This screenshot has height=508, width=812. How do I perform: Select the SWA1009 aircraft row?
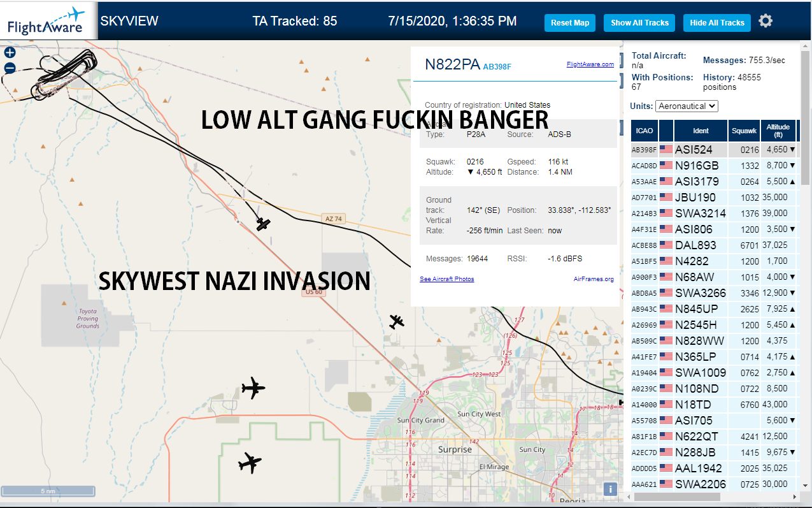[x=714, y=373]
